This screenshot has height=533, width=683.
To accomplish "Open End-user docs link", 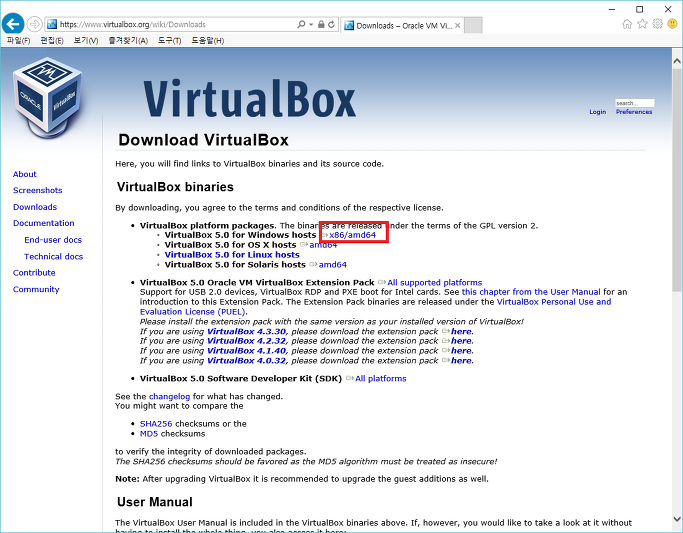I will point(53,240).
